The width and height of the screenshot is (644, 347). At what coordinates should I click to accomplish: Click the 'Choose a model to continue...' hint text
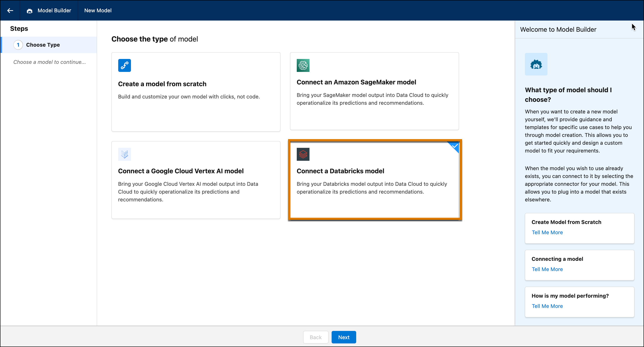click(50, 62)
